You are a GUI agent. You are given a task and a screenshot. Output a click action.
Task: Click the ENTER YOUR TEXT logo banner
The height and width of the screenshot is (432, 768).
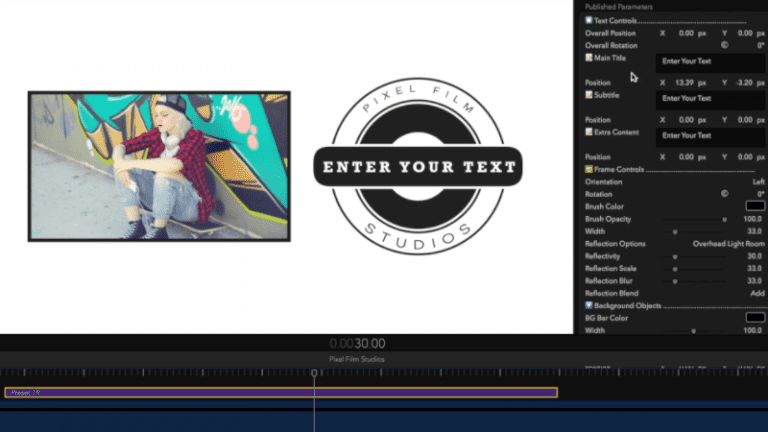tap(418, 167)
